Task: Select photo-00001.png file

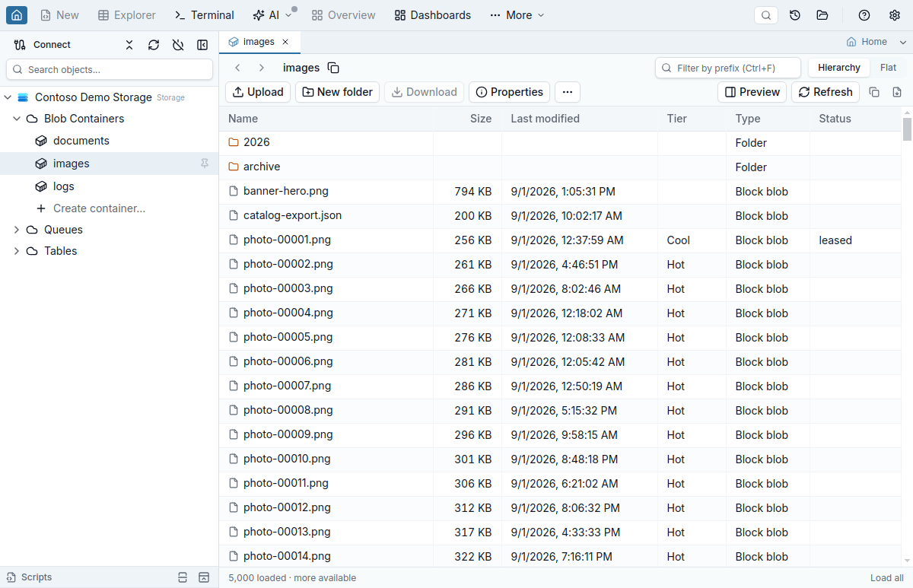Action: click(561, 240)
